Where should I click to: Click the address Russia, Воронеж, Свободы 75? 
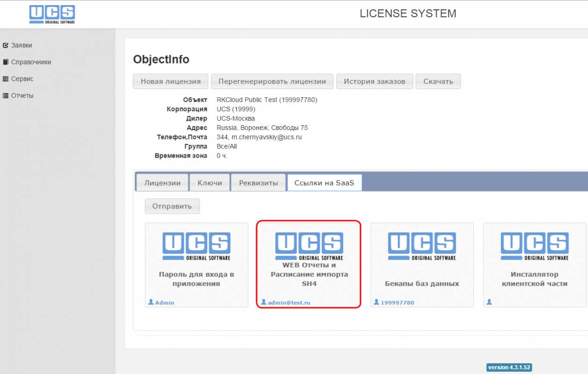[262, 128]
